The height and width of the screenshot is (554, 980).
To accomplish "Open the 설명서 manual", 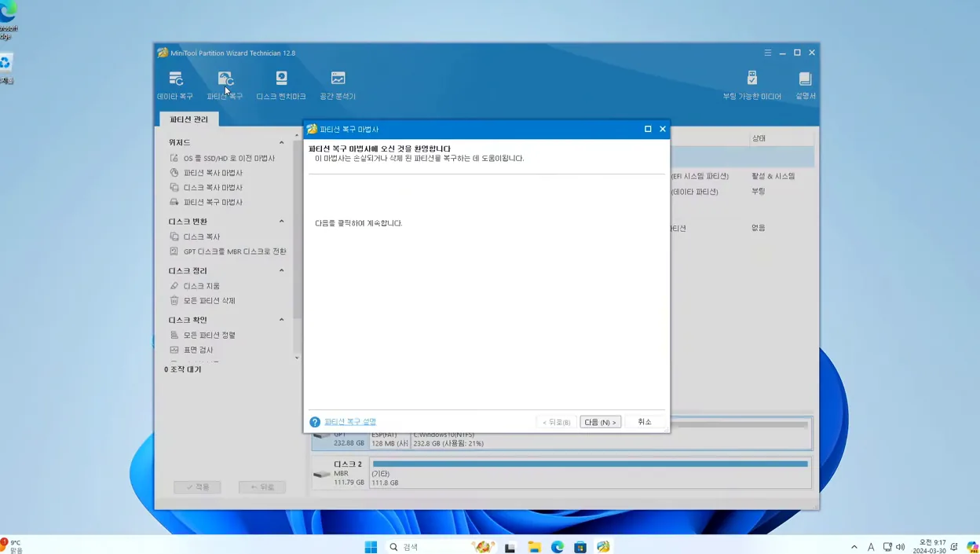I will [806, 85].
